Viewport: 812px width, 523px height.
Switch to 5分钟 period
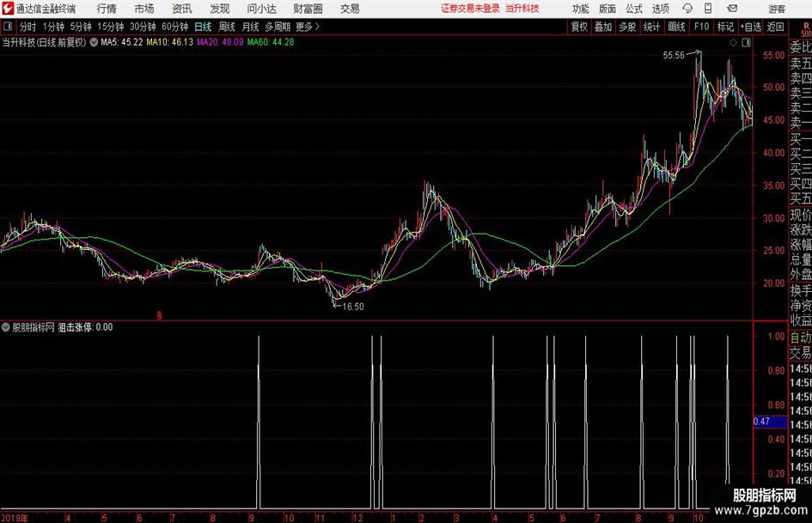point(81,27)
